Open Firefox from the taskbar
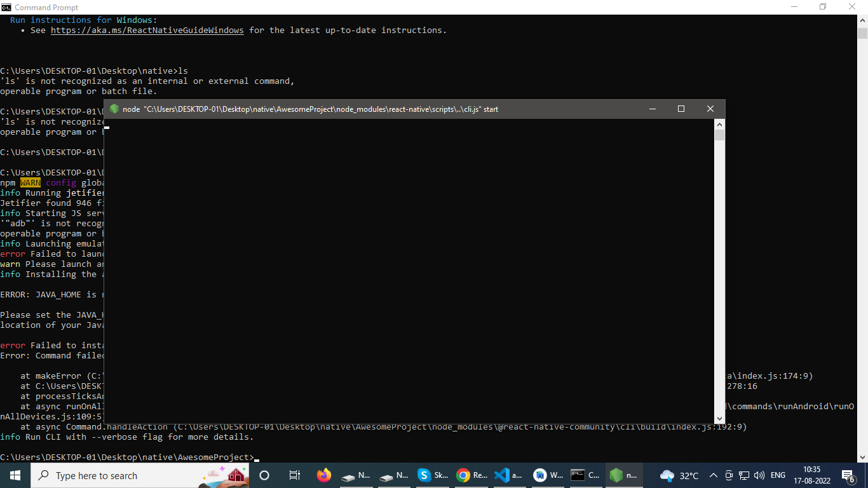The width and height of the screenshot is (868, 488). tap(324, 475)
